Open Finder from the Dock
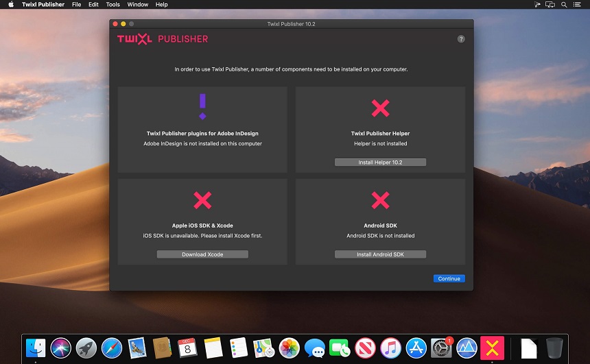The image size is (590, 364). 36,348
